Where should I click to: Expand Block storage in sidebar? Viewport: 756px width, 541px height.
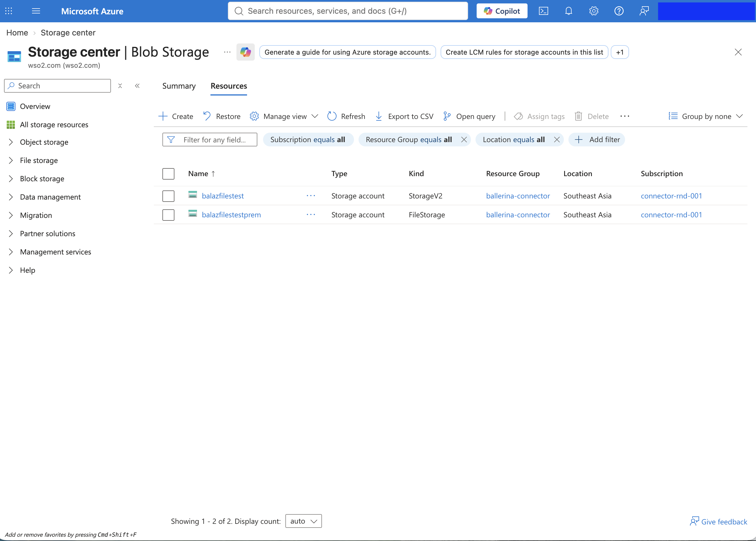tap(11, 179)
